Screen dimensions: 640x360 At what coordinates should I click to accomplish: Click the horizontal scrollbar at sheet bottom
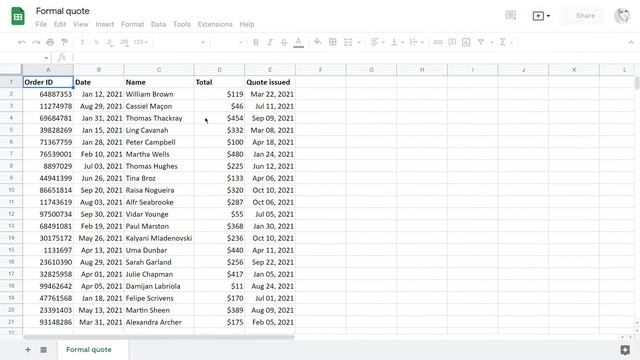[x=159, y=337]
